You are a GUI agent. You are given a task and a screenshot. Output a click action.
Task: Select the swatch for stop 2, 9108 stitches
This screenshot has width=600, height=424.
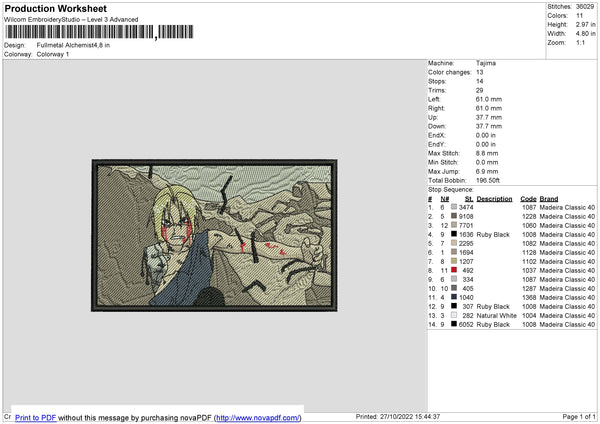454,216
